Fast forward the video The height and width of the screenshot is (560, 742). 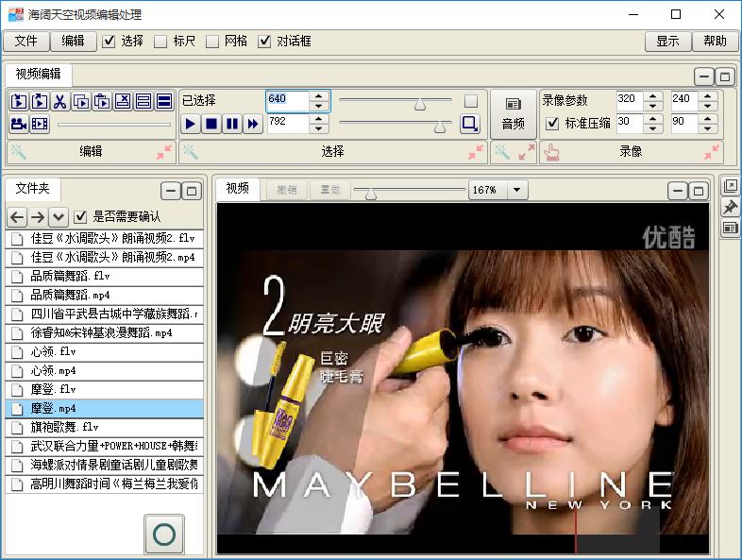pos(253,124)
